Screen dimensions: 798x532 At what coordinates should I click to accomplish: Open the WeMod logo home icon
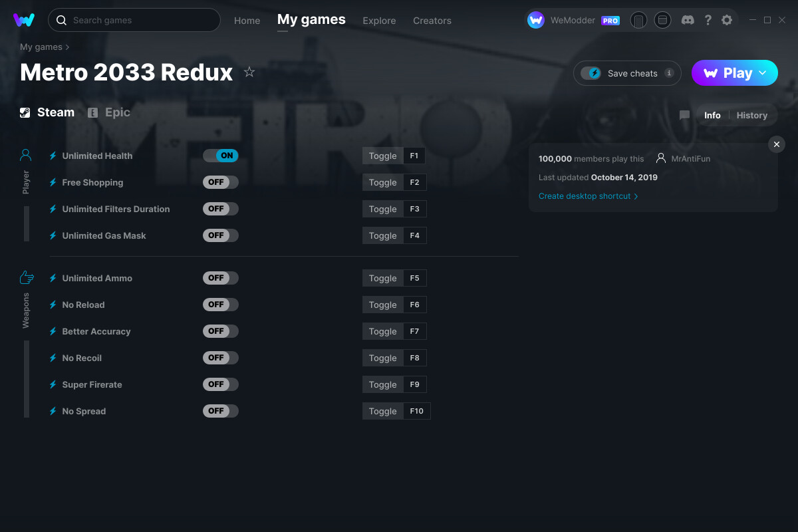tap(24, 20)
